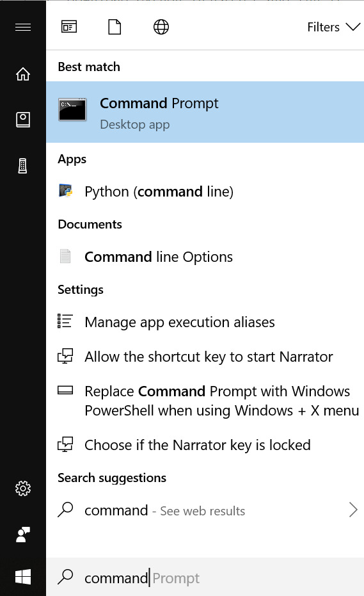Open the web results arrow for command
Viewport: 364px width, 596px height.
coord(353,510)
